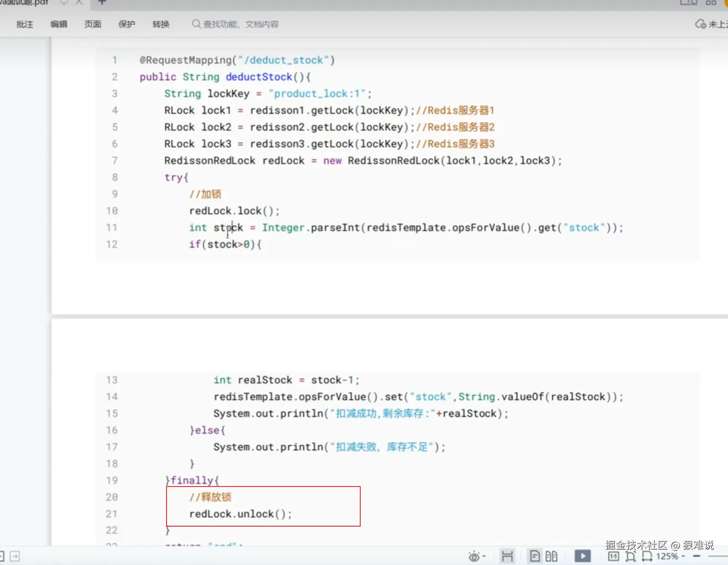
Task: Open the eye-protection mode icon
Action: click(474, 556)
